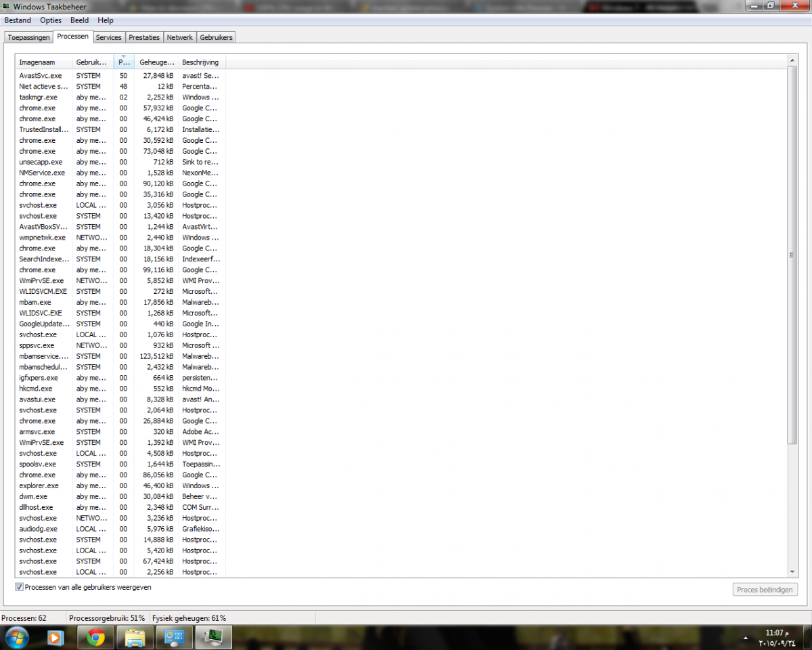
Task: Click 'Processorgebruik: 51%' in status bar
Action: (107, 618)
